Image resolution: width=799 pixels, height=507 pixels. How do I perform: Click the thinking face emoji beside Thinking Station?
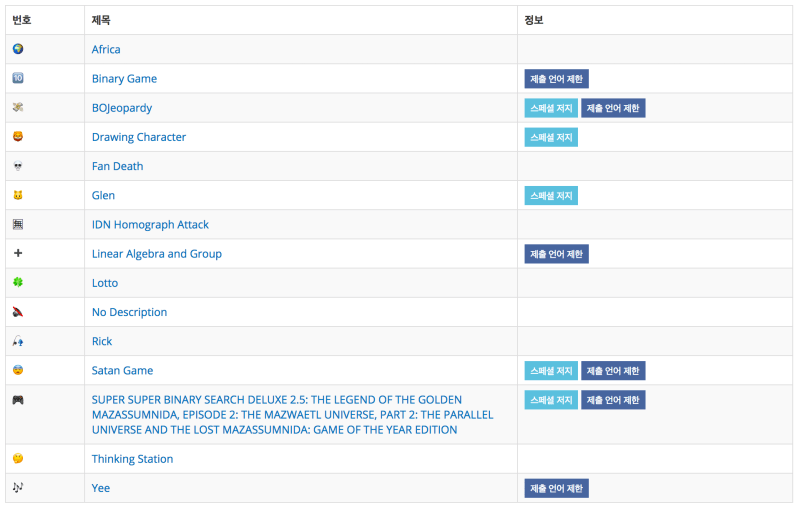(18, 459)
